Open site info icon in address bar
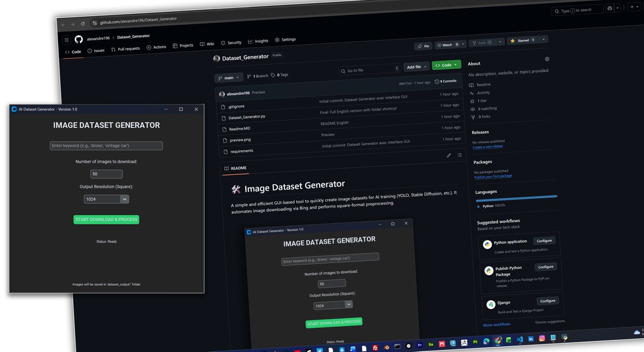The image size is (644, 352). coord(94,23)
